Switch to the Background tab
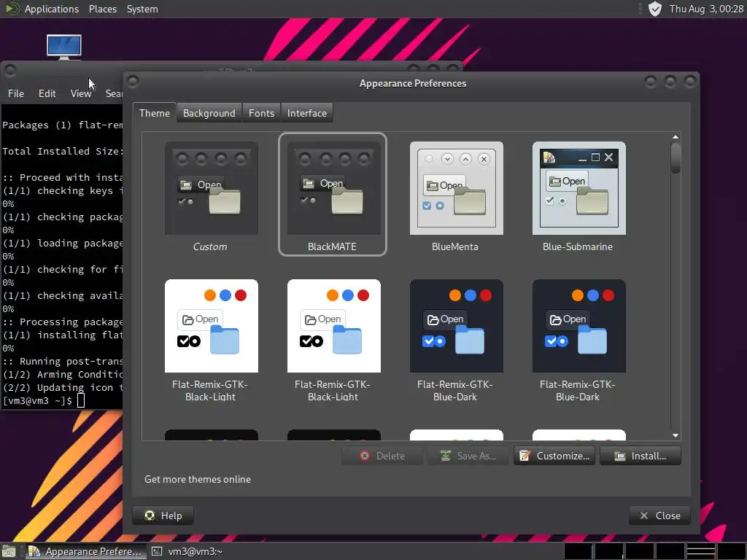The image size is (747, 560). coord(209,113)
